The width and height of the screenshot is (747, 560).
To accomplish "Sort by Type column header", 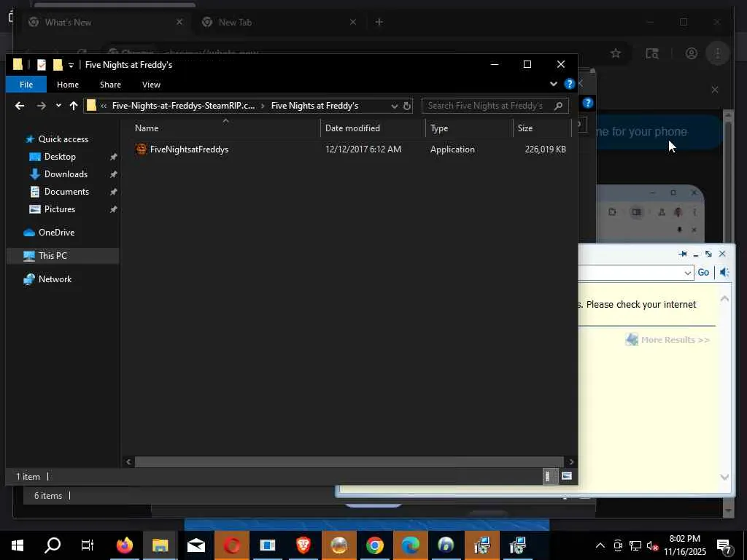I will click(469, 128).
